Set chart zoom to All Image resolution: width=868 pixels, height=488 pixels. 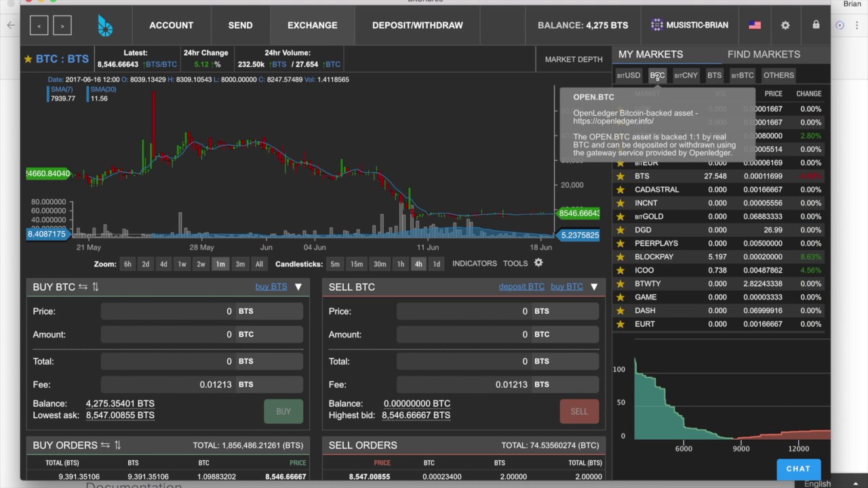click(259, 264)
